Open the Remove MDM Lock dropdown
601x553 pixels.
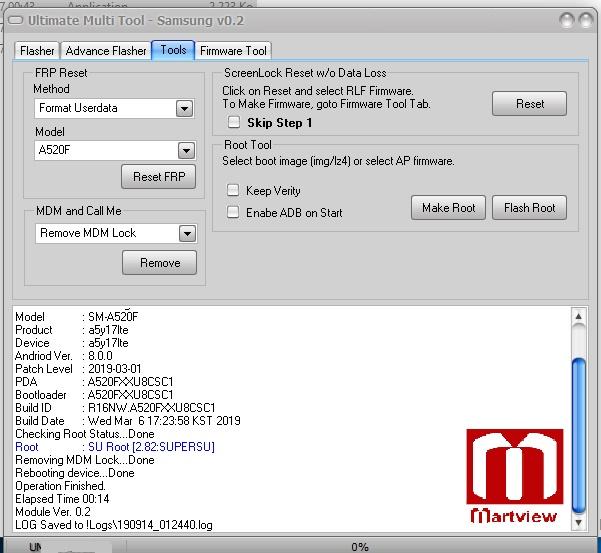pos(186,233)
